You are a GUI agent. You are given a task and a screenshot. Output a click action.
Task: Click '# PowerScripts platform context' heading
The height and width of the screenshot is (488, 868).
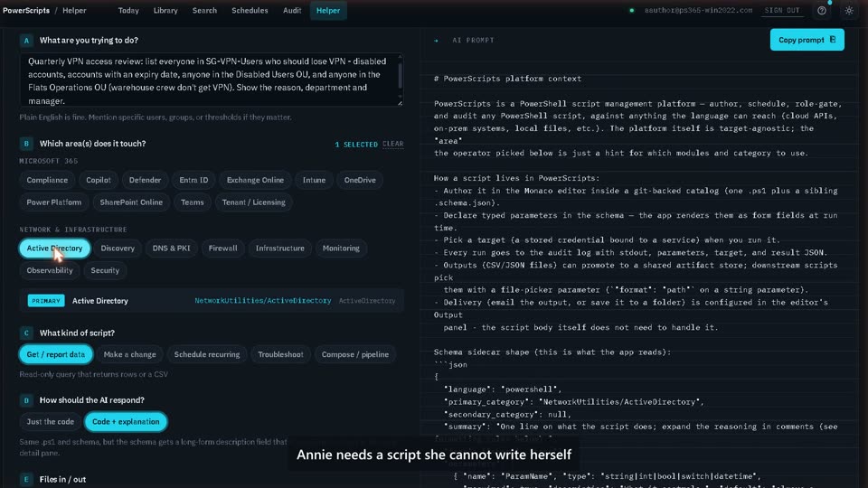(x=507, y=79)
